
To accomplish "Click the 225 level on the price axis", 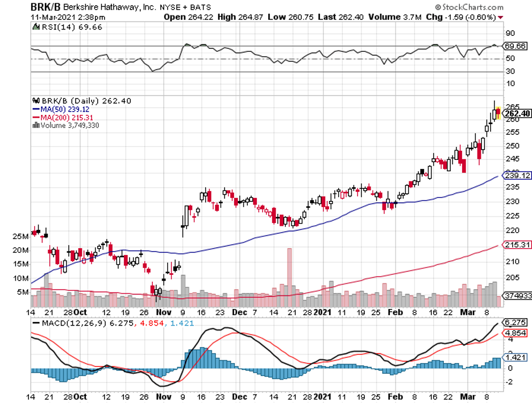I will pos(512,216).
